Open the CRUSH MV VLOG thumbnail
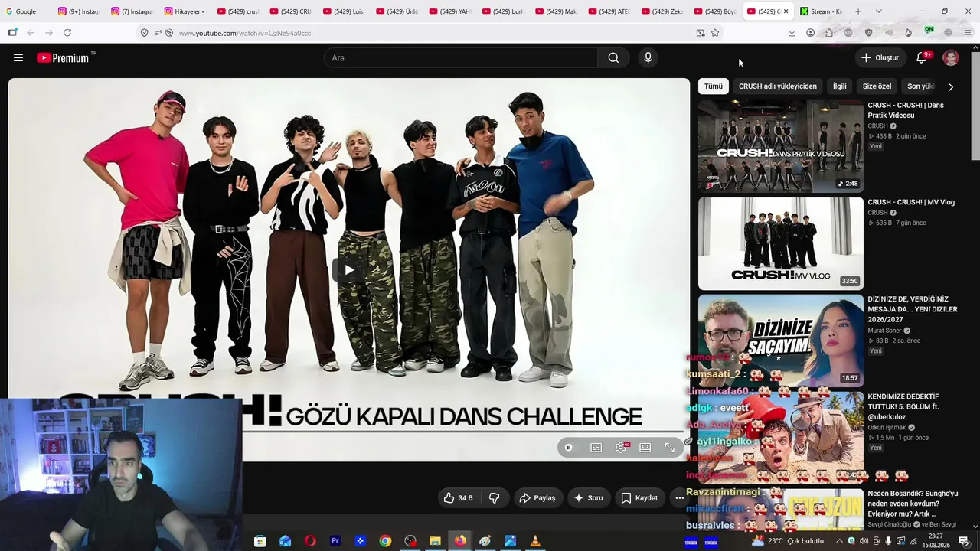Image resolution: width=980 pixels, height=551 pixels. 780,243
